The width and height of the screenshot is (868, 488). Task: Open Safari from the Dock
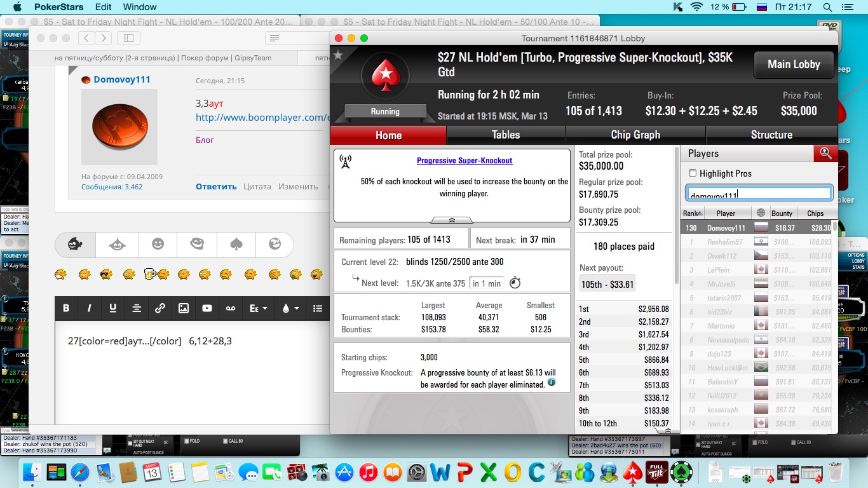coord(80,472)
